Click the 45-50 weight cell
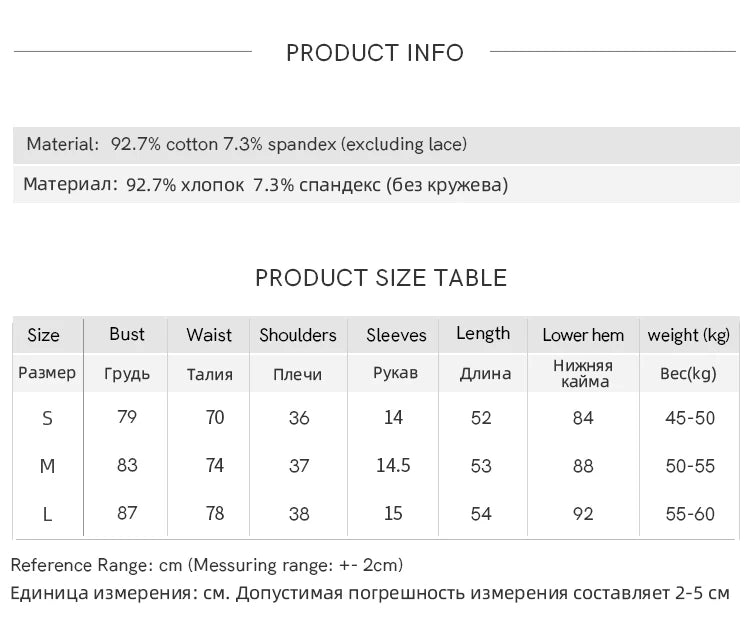Viewport: 750px width, 630px height. point(690,418)
